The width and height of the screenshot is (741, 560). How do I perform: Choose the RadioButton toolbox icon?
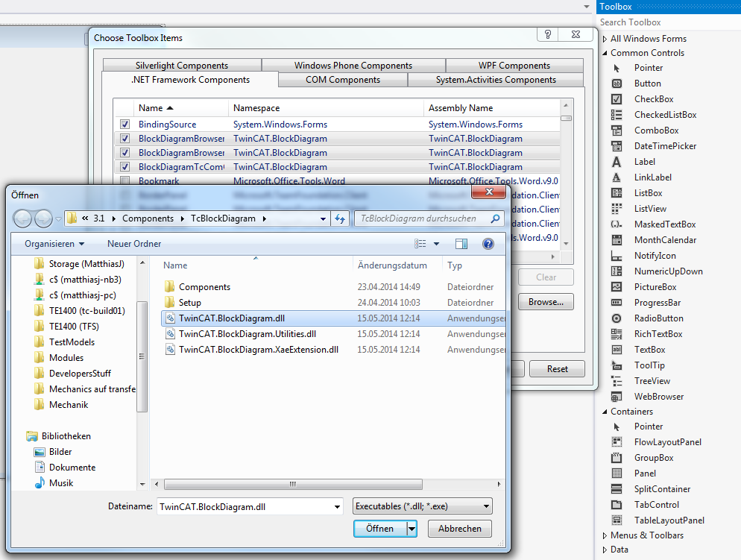[617, 318]
